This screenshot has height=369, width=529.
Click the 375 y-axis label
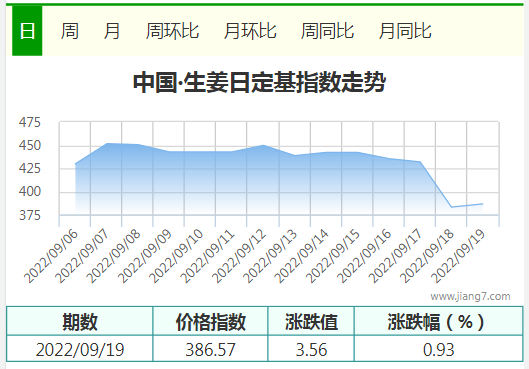pos(30,215)
